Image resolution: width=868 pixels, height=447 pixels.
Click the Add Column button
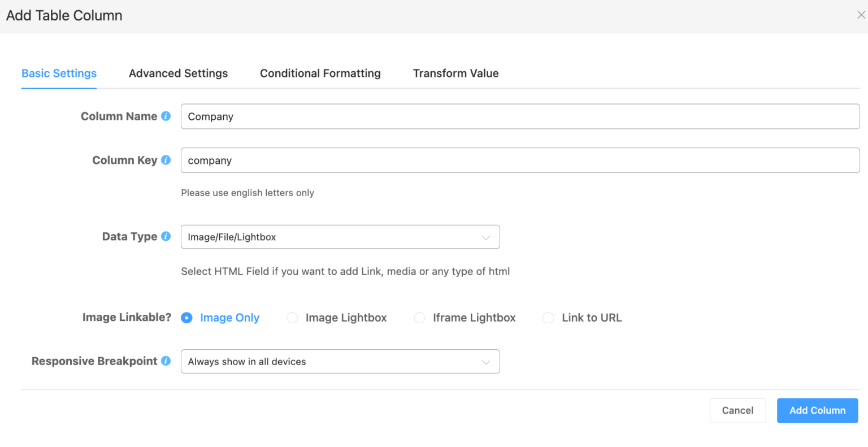(x=817, y=410)
